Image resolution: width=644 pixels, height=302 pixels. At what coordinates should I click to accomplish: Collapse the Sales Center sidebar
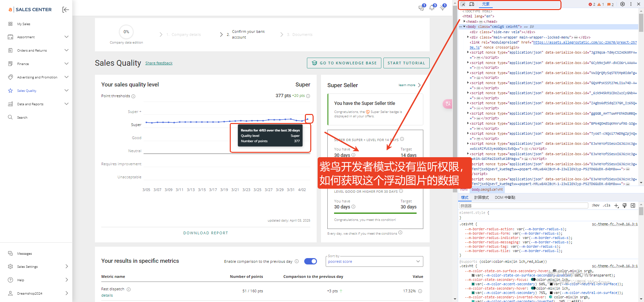(66, 10)
